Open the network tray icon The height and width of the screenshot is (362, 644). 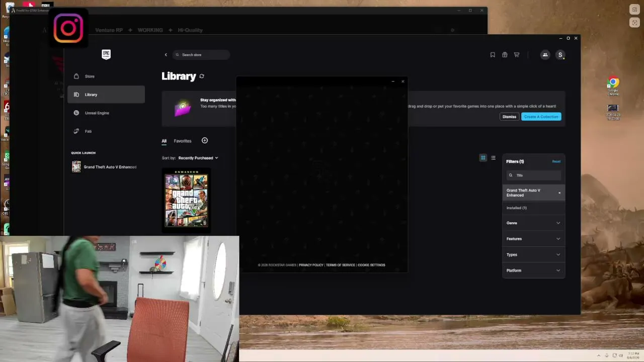coord(614,355)
